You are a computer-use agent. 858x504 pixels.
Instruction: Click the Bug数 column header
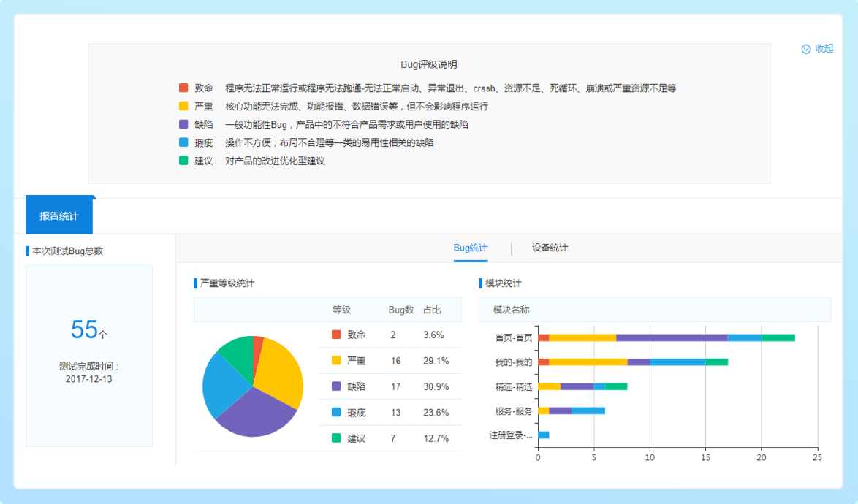point(400,310)
